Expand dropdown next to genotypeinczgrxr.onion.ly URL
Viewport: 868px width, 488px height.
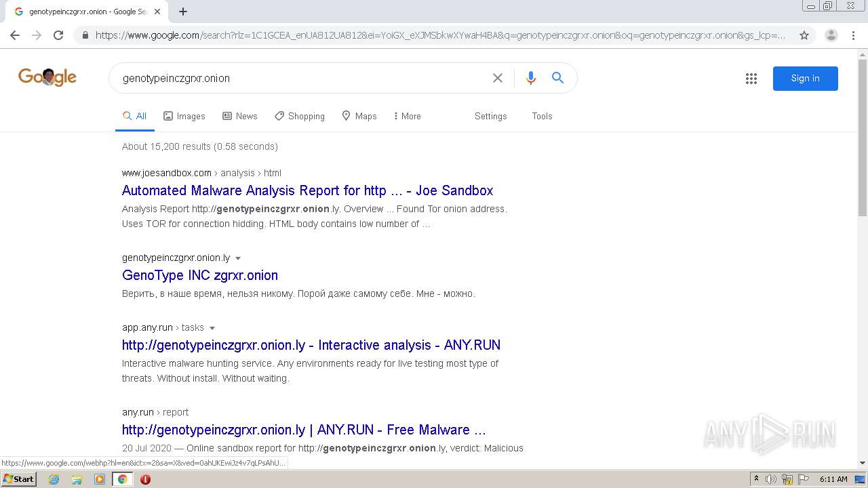[x=238, y=258]
